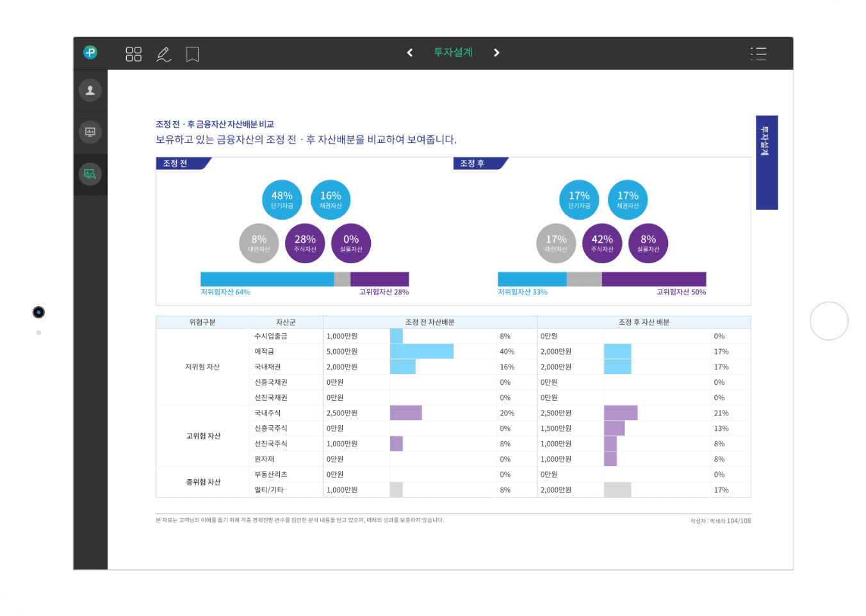
Task: Tap the round white home button on the right
Action: (x=829, y=321)
